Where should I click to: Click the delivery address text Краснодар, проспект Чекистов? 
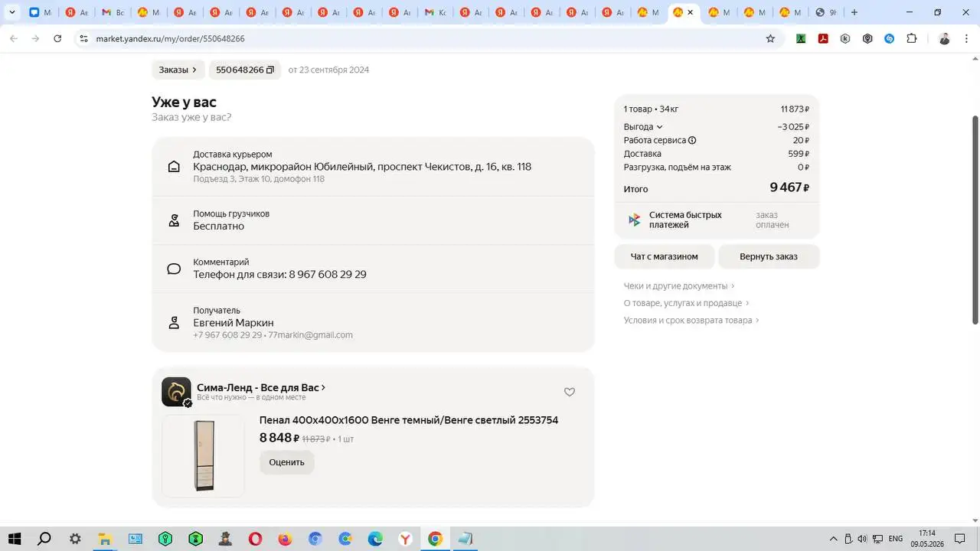tap(362, 167)
